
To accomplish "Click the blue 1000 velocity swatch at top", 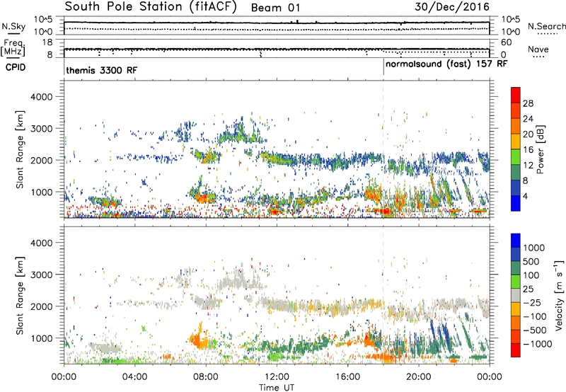I will point(516,241).
